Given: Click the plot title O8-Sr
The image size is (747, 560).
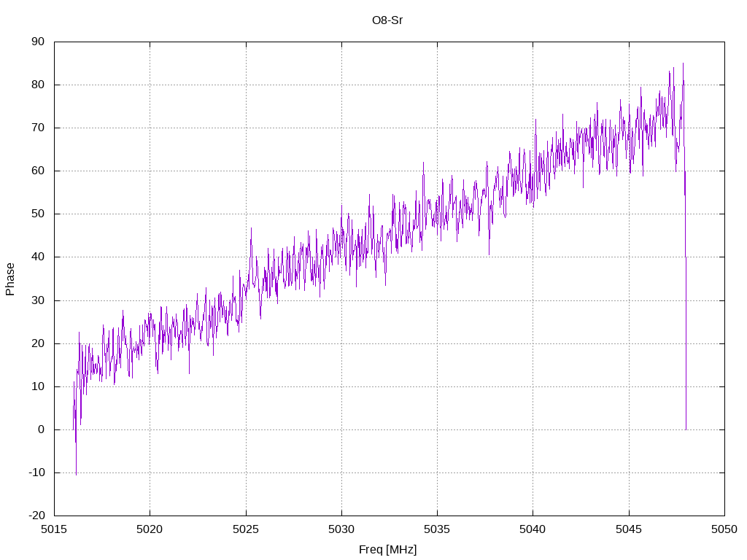Looking at the screenshot, I should pos(387,20).
